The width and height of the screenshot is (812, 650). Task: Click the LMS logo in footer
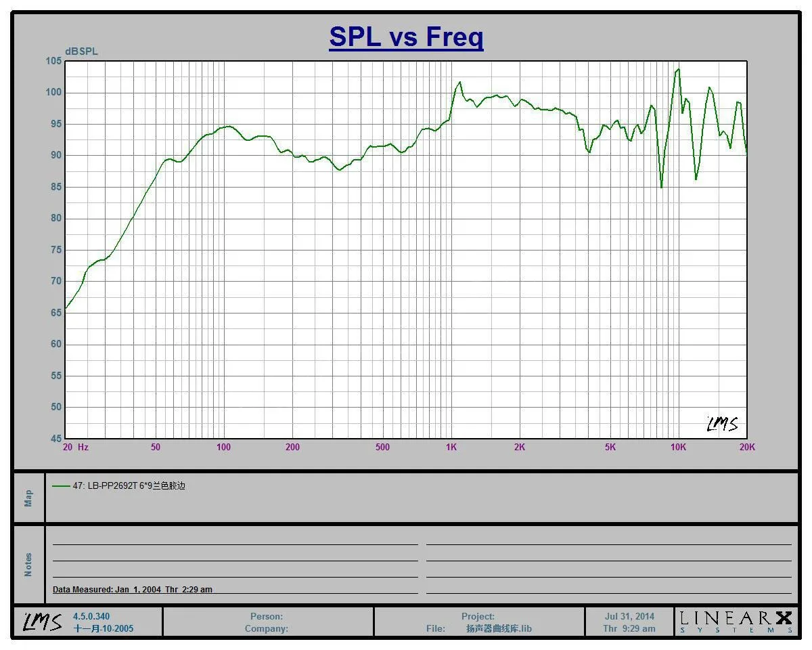pos(42,622)
